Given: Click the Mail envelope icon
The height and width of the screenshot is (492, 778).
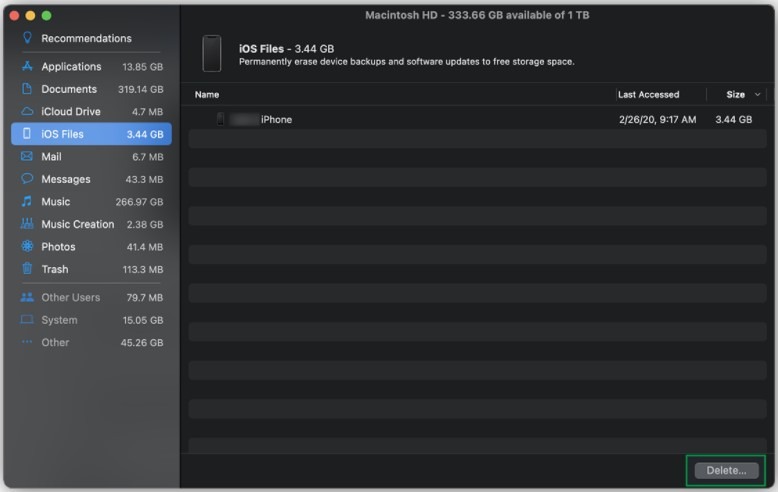Looking at the screenshot, I should (x=27, y=156).
